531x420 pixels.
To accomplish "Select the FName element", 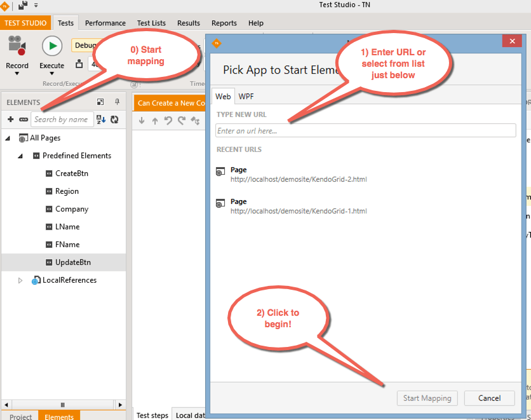I will (x=67, y=245).
